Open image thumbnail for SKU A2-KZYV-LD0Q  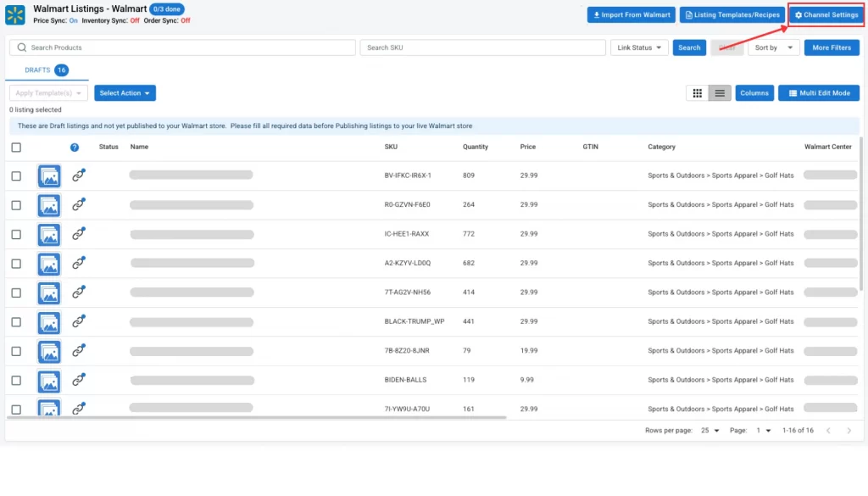click(x=49, y=264)
